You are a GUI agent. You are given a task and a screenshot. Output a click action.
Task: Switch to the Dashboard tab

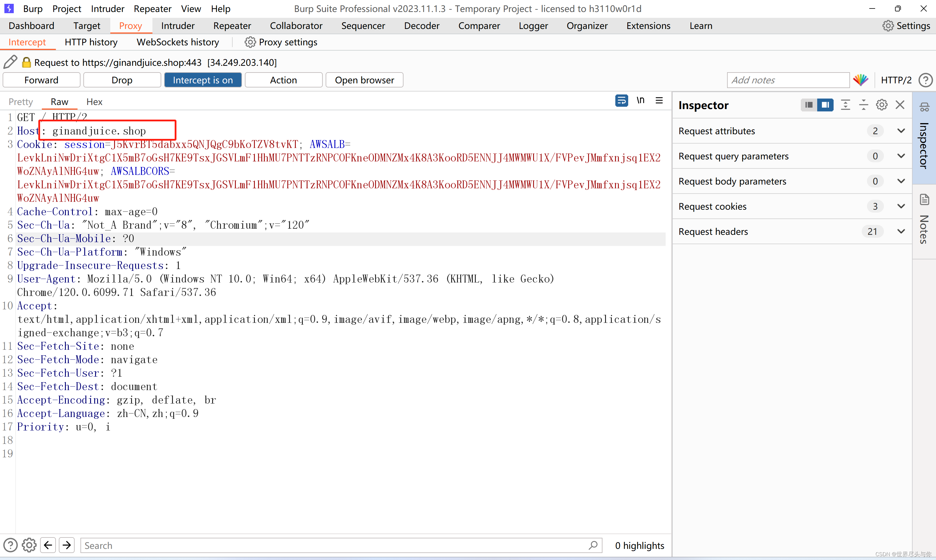click(x=31, y=26)
